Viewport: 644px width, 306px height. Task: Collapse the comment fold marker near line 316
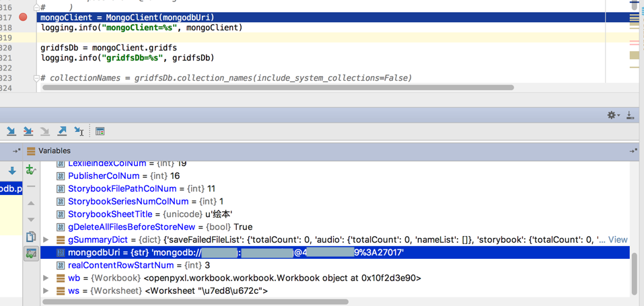(x=36, y=7)
